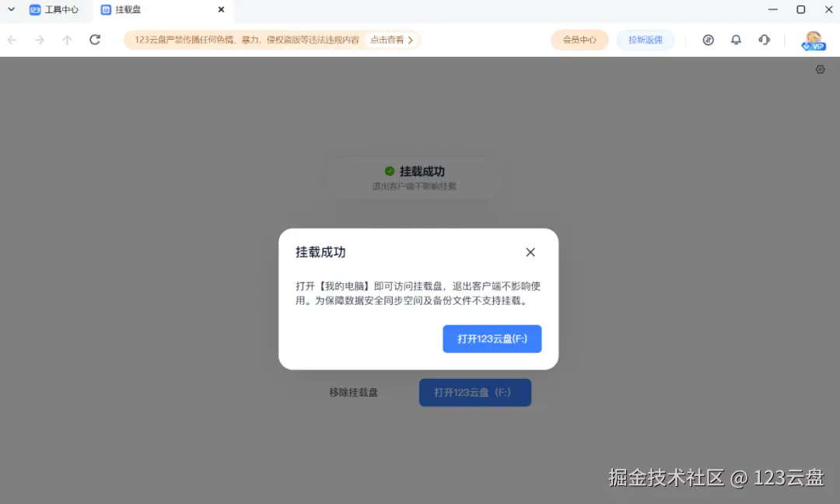This screenshot has width=840, height=504.
Task: Open customer service headset icon
Action: coord(764,40)
